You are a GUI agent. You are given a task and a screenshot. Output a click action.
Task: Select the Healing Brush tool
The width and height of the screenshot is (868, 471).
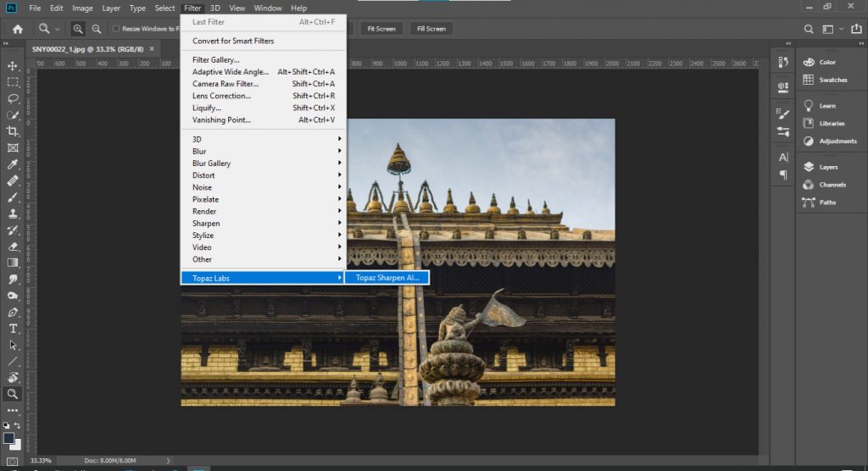pyautogui.click(x=13, y=181)
